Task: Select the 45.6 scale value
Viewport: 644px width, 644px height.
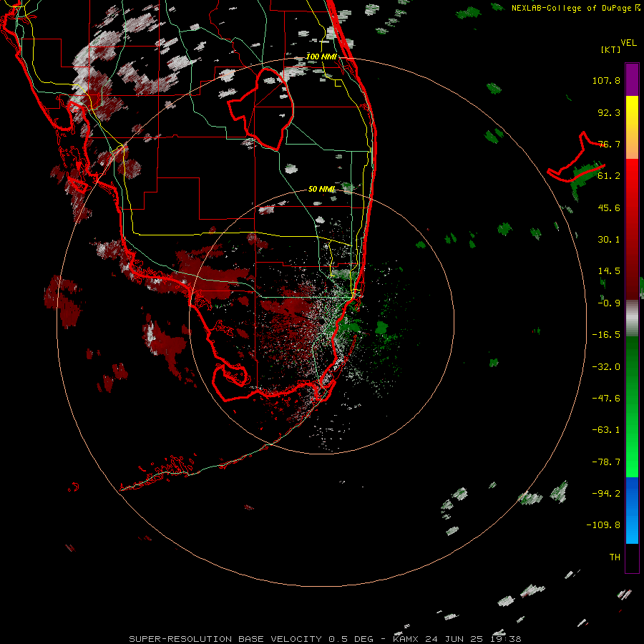Action: [x=609, y=208]
